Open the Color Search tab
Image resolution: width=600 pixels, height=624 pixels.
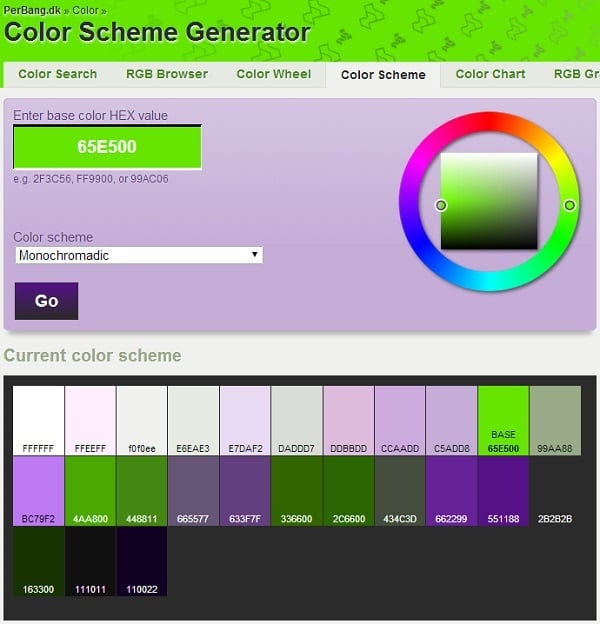(58, 74)
